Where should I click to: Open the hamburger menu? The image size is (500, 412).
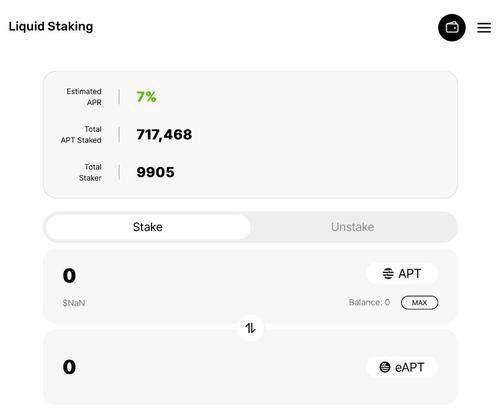point(484,28)
